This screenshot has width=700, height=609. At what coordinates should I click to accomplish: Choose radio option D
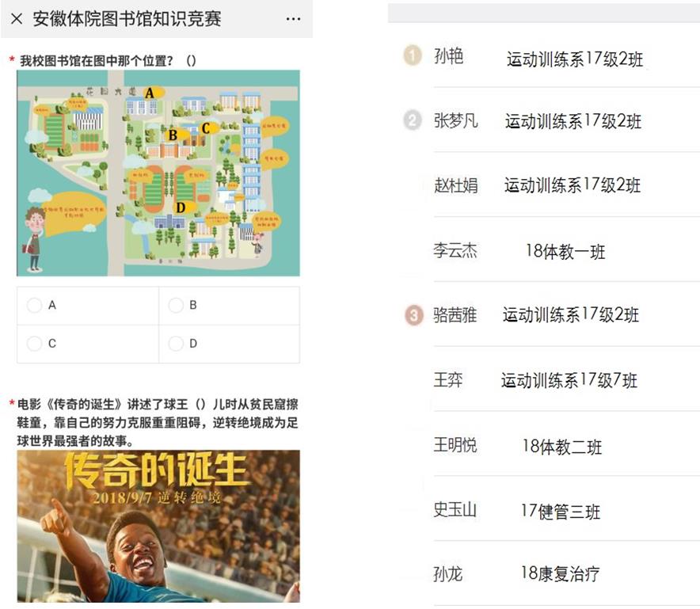176,344
